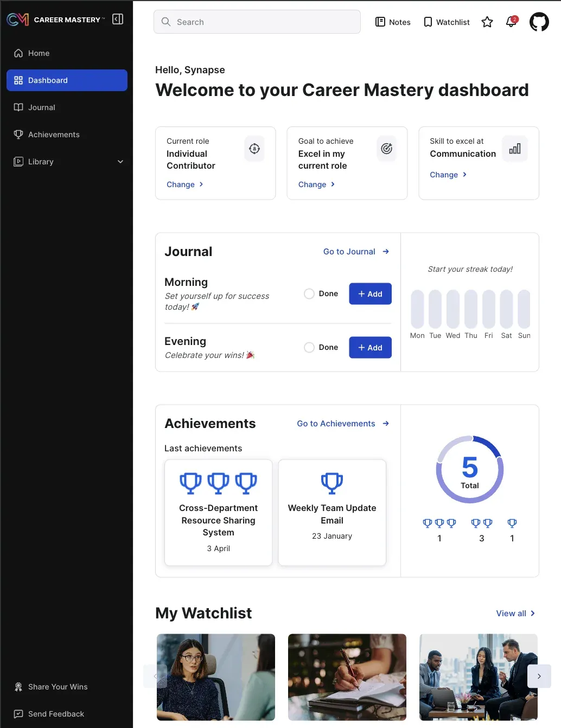Open Achievements in the sidebar
Screen dimensions: 561x728
click(67, 135)
